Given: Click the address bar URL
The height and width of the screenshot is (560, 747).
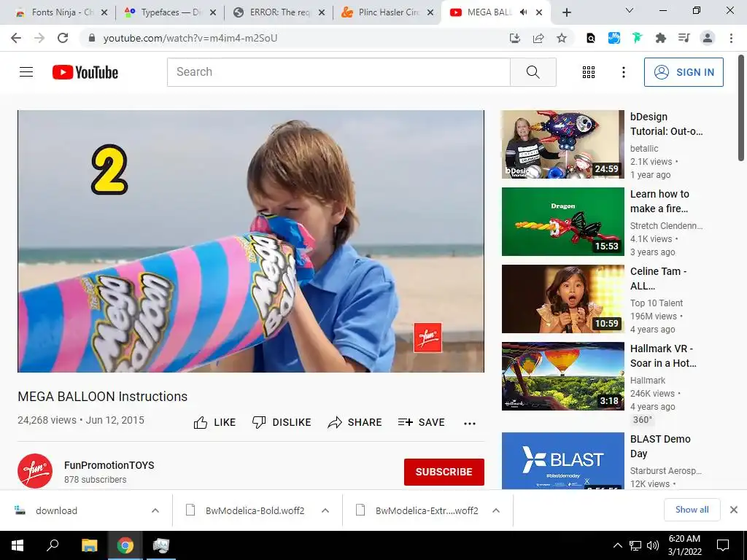Looking at the screenshot, I should point(190,38).
